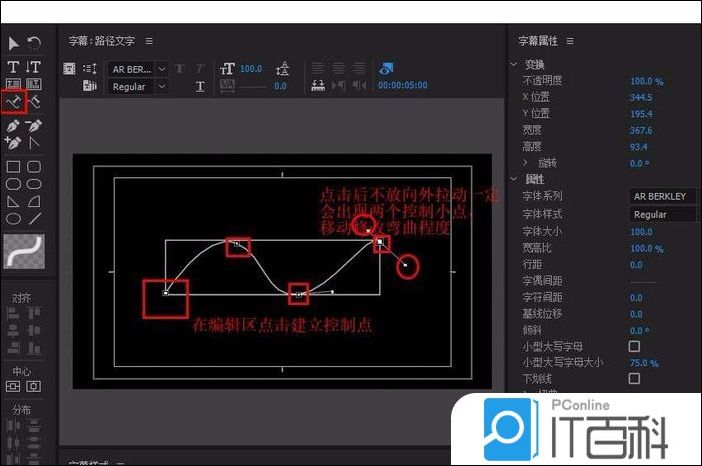Select the Area Type tool

point(13,84)
